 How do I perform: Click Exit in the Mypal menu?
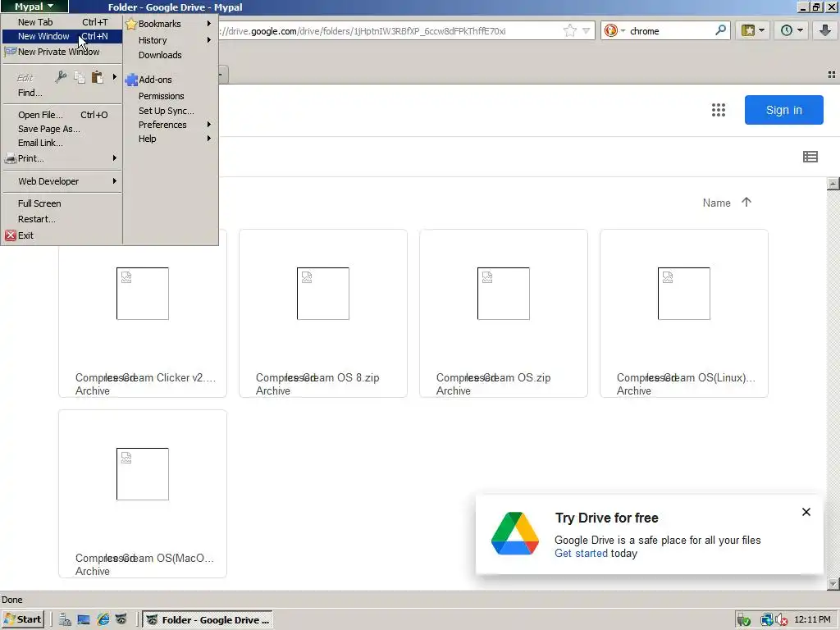coord(62,235)
